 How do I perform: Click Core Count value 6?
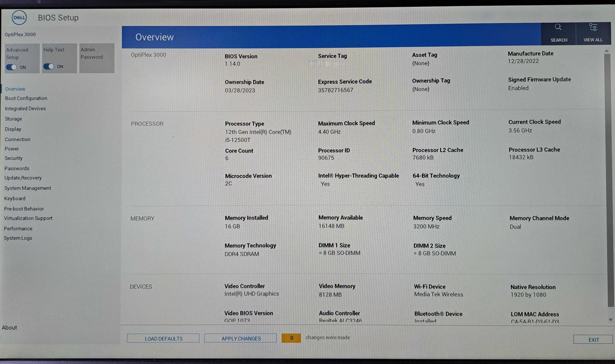[227, 158]
